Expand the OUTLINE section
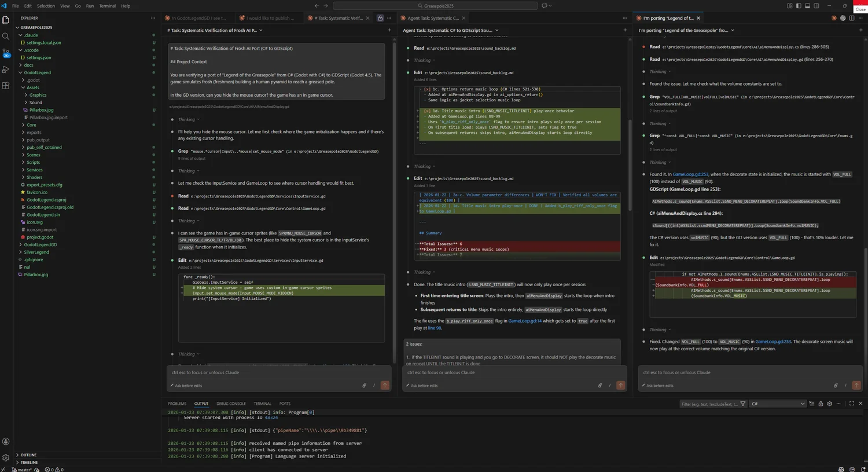Screen dimensions: 868x472 (x=28, y=455)
